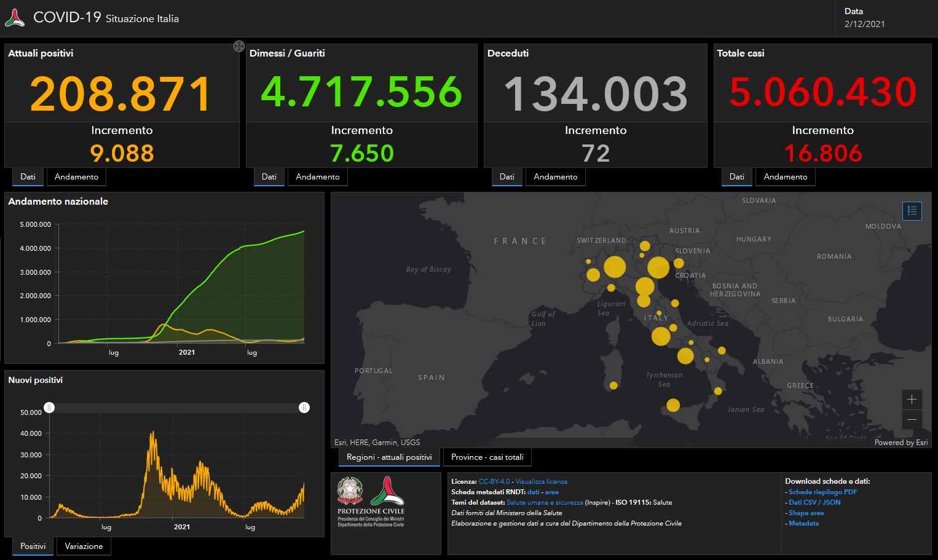This screenshot has height=560, width=938.
Task: Show Andamento tab for Dimessi / Guariti
Action: (317, 177)
